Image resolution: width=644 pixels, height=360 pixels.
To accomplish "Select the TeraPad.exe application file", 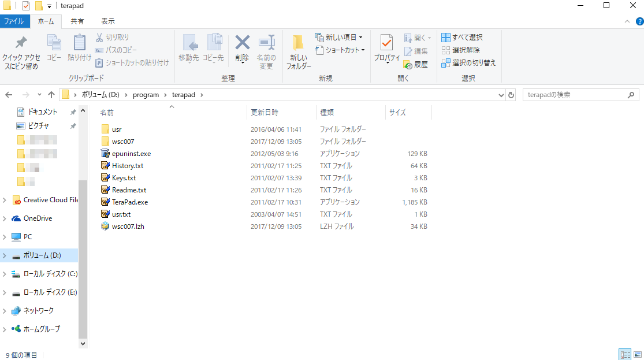I will pos(130,202).
